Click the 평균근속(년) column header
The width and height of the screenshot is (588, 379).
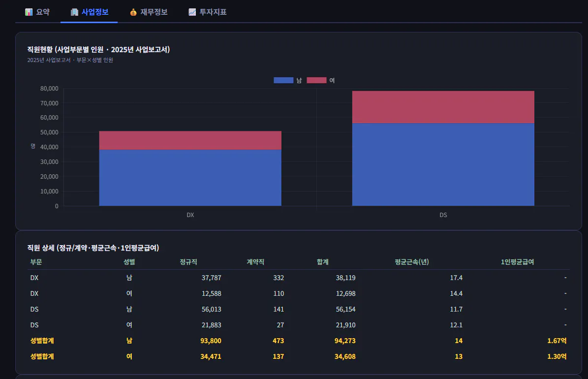[411, 262]
